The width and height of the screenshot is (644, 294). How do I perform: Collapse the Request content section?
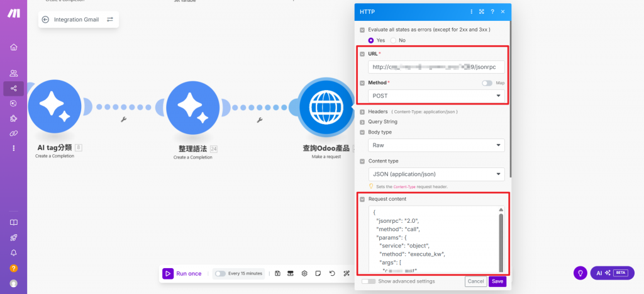(362, 199)
